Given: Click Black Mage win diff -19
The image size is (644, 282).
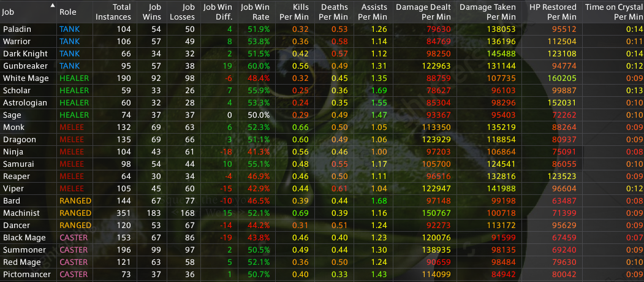Looking at the screenshot, I should click(x=226, y=238).
